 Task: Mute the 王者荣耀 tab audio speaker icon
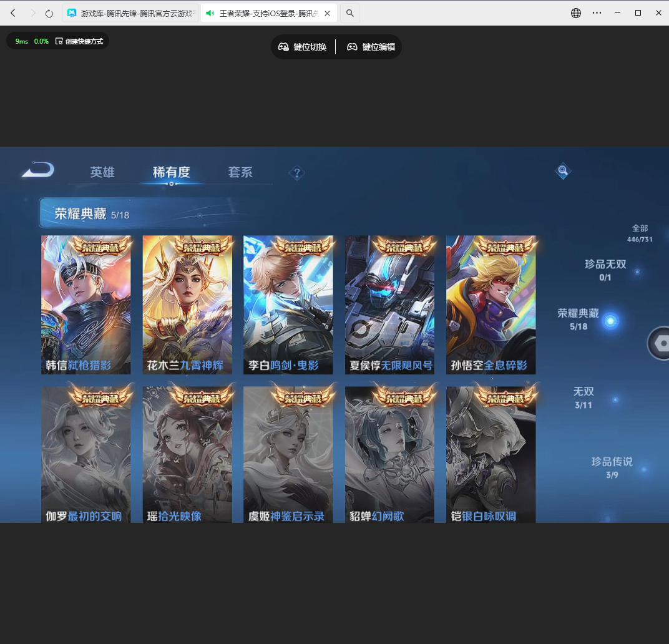point(210,12)
